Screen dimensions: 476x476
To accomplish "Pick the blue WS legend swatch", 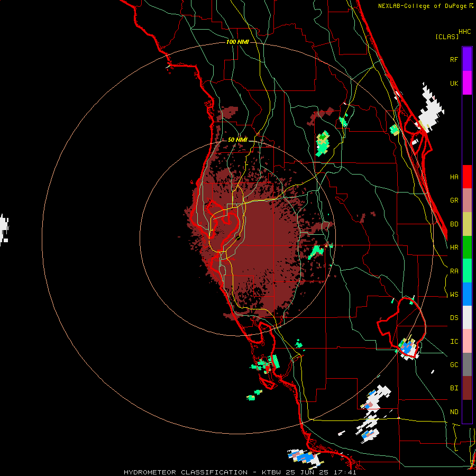I will [467, 294].
